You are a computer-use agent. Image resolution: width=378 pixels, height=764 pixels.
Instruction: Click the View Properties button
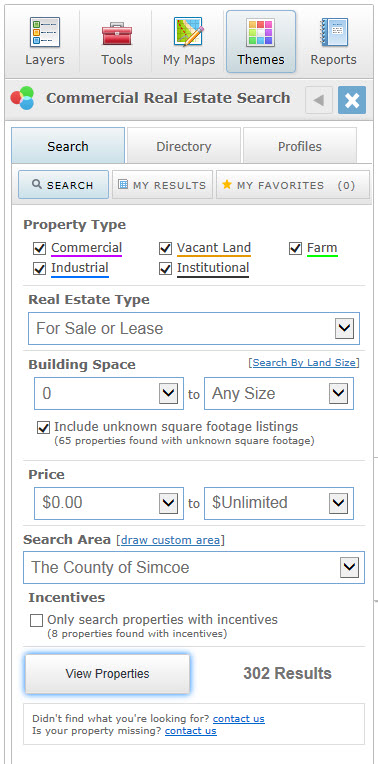pyautogui.click(x=107, y=674)
